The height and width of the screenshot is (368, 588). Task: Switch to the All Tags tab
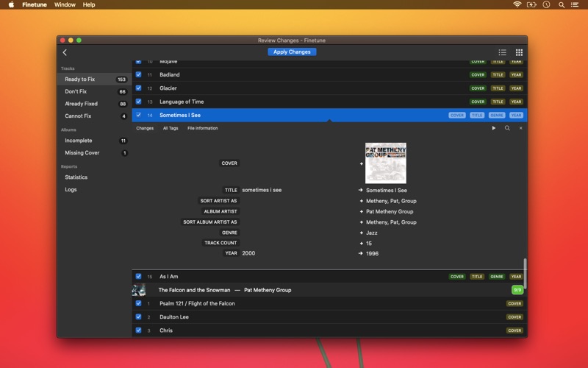[x=171, y=128]
